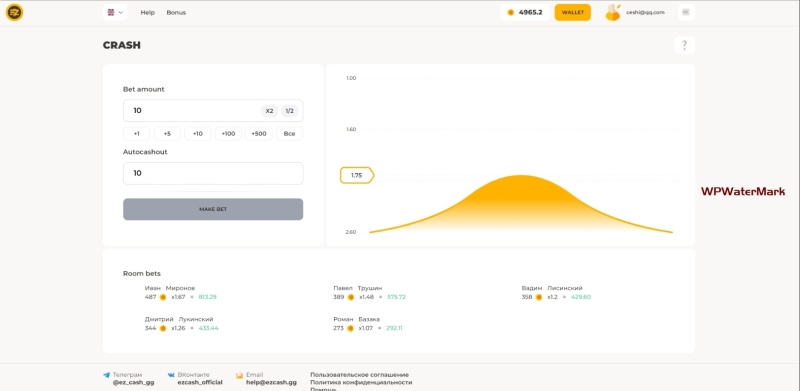
Task: Focus the Autocashout input field
Action: coord(213,174)
